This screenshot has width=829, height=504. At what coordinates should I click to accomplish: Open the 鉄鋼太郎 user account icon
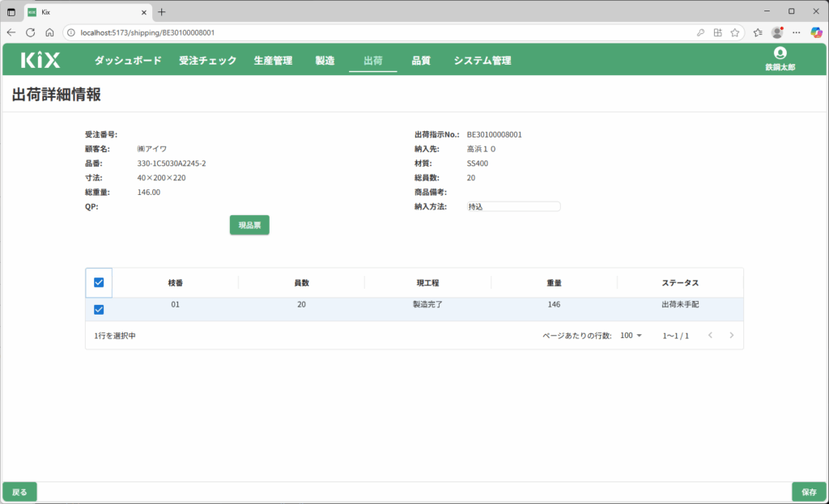click(780, 53)
